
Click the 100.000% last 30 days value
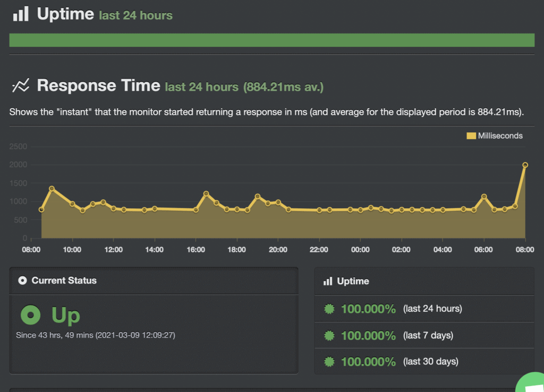pos(369,362)
